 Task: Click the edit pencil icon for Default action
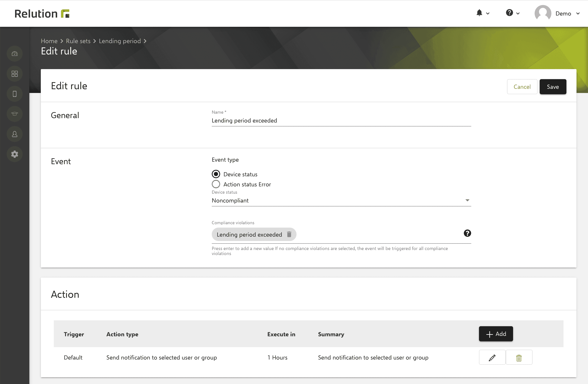tap(492, 357)
